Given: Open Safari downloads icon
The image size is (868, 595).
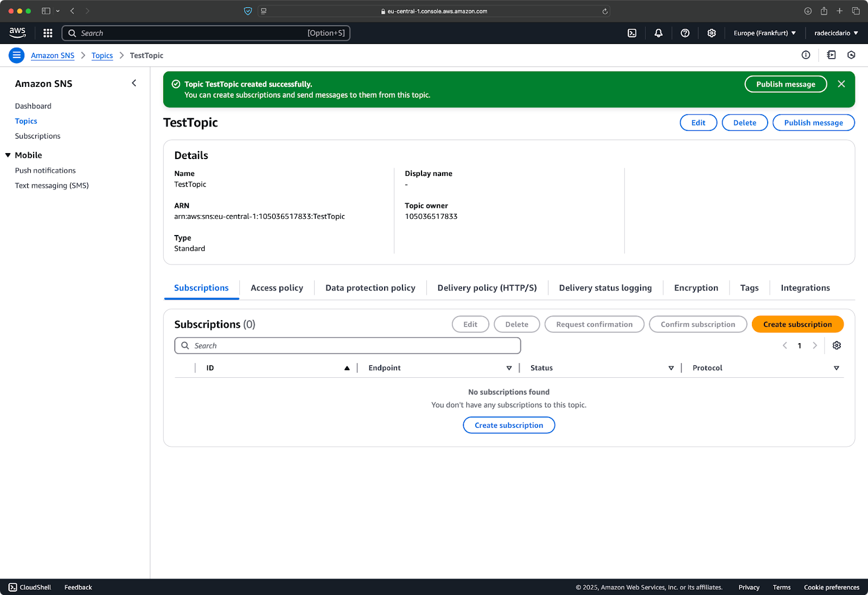Looking at the screenshot, I should point(808,11).
